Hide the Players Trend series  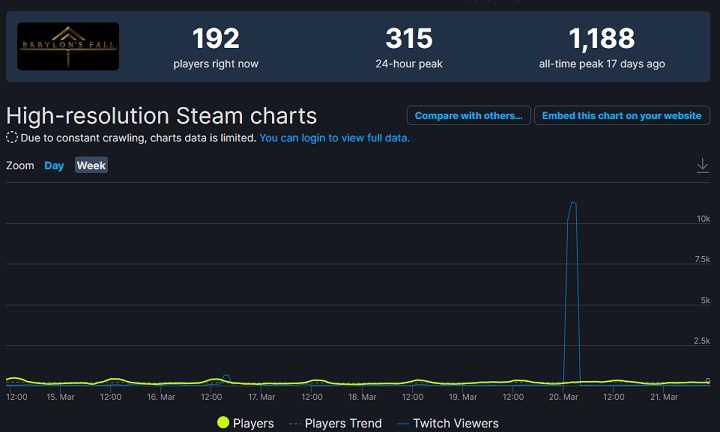point(342,423)
